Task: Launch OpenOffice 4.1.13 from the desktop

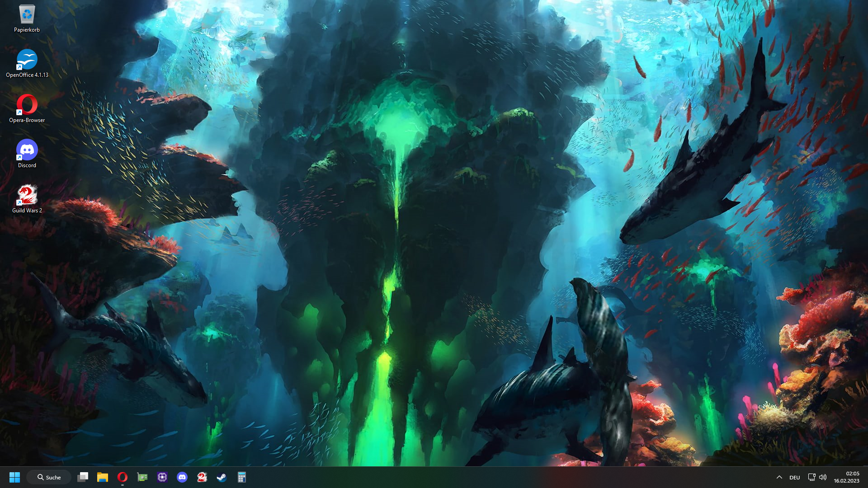Action: (27, 60)
